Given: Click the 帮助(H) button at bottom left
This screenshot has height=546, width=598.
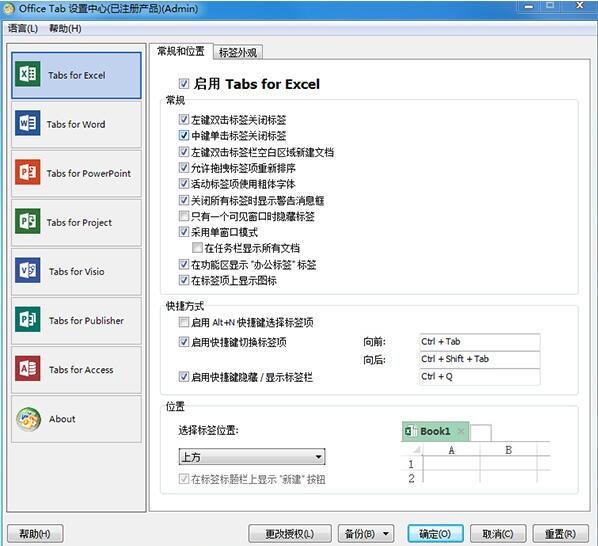Looking at the screenshot, I should point(35,534).
